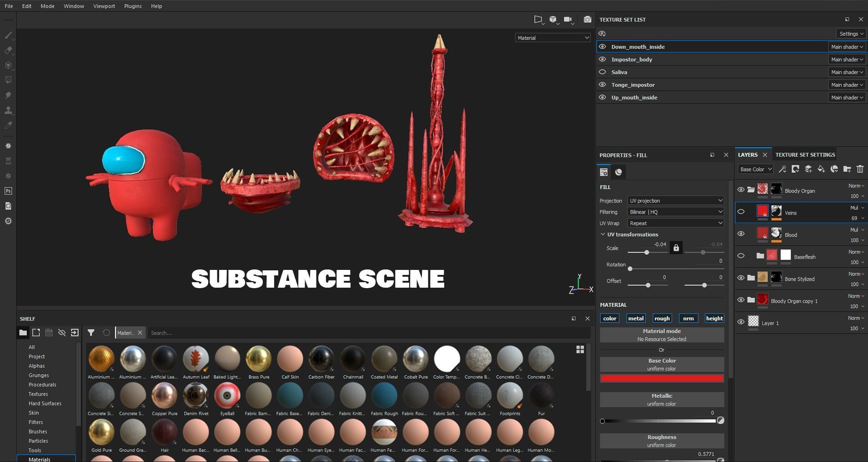Open the Filtering dropdown

pyautogui.click(x=676, y=212)
